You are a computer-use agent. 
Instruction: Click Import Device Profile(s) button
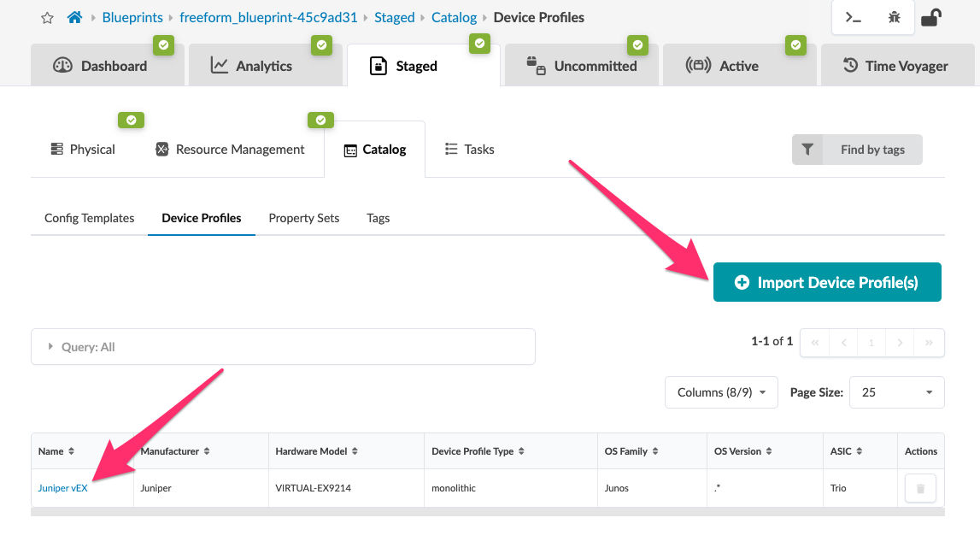click(x=827, y=283)
